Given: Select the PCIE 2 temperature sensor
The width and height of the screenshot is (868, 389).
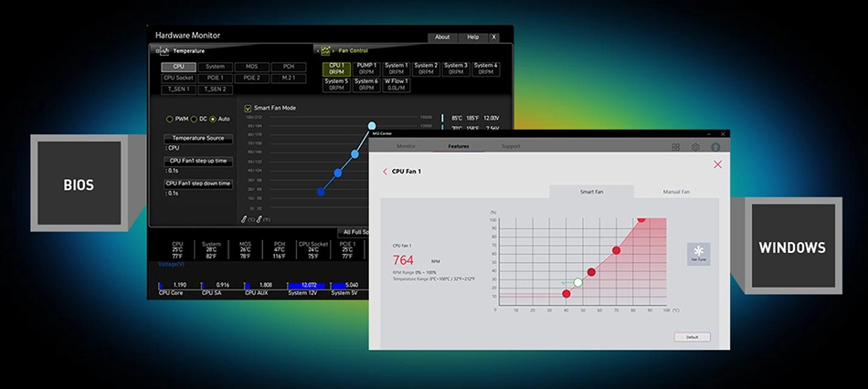Looking at the screenshot, I should click(x=252, y=78).
